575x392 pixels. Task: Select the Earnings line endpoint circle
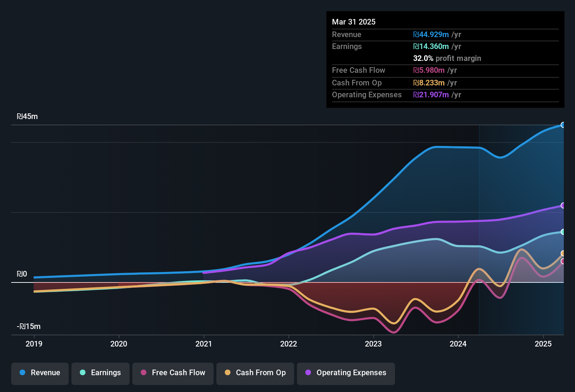(563, 232)
